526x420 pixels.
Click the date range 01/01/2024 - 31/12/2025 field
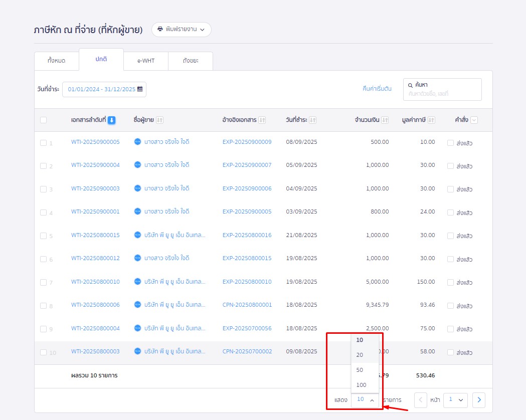click(104, 89)
